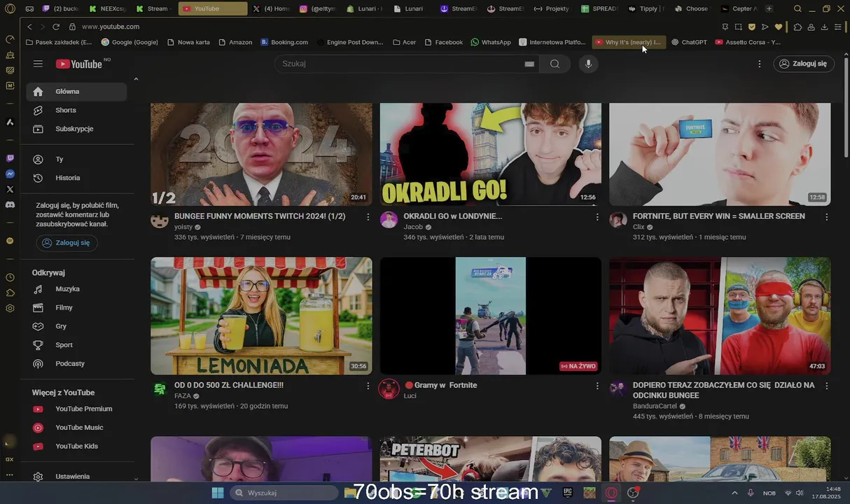Switch to the Tipply browser tab

click(646, 8)
